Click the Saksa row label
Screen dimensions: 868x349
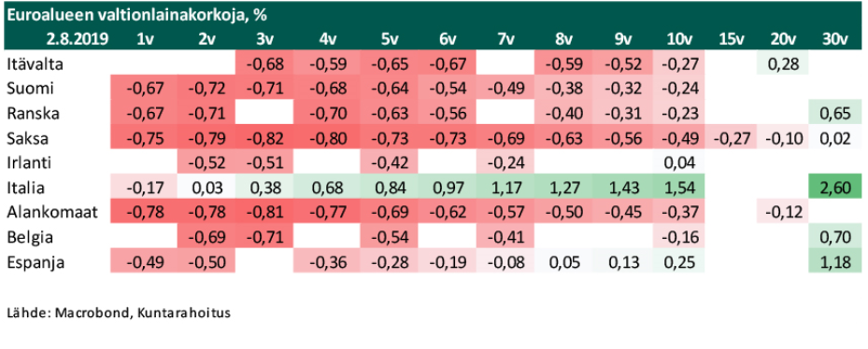pos(23,138)
